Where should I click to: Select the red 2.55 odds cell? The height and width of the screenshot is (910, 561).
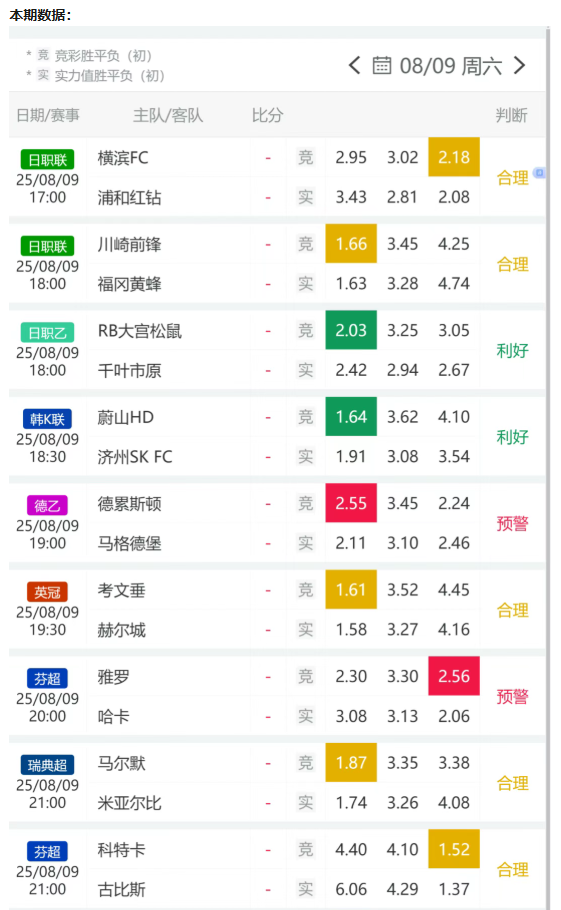351,503
